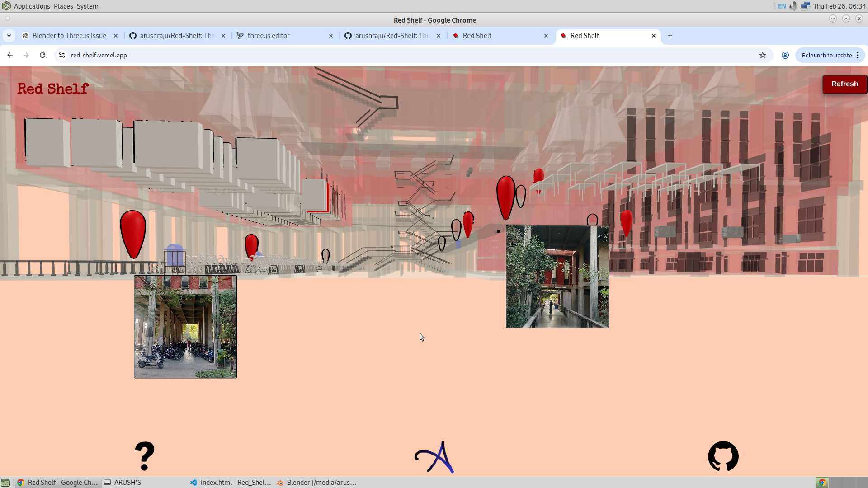Viewport: 868px width, 488px height.
Task: Open the tab search chevron
Action: click(9, 35)
